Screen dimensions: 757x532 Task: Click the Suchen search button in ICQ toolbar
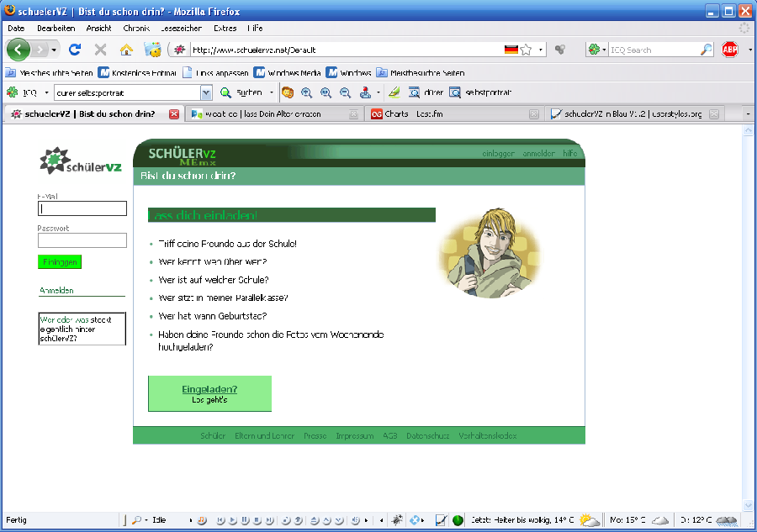tap(241, 92)
